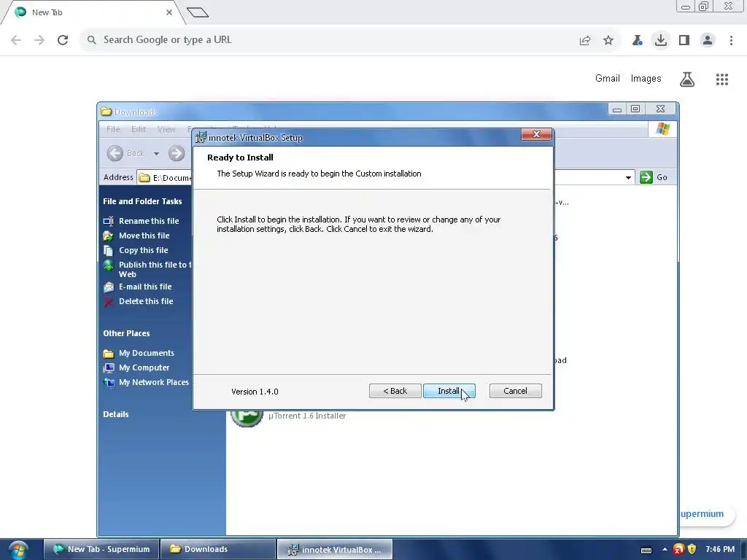Open the Back history dropdown in Downloads

point(156,153)
